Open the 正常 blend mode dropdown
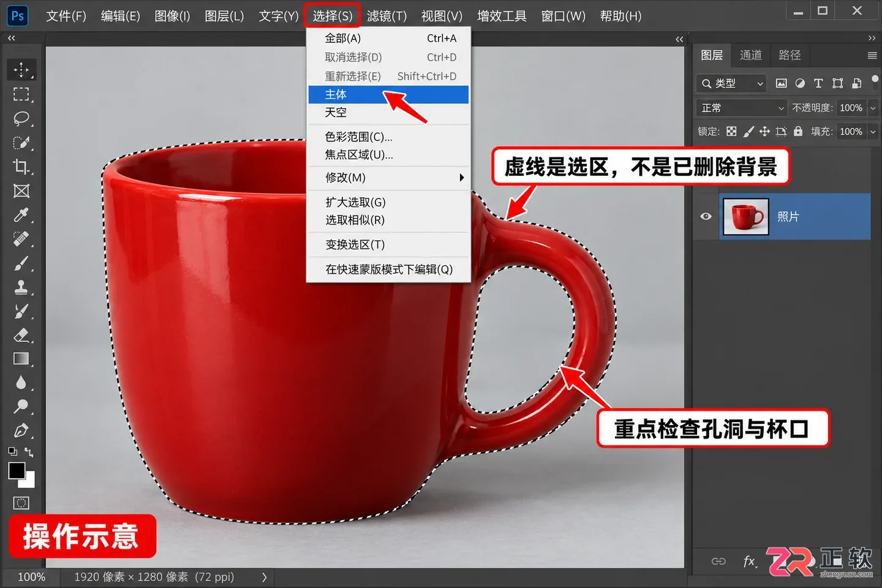882x588 pixels. click(x=742, y=108)
